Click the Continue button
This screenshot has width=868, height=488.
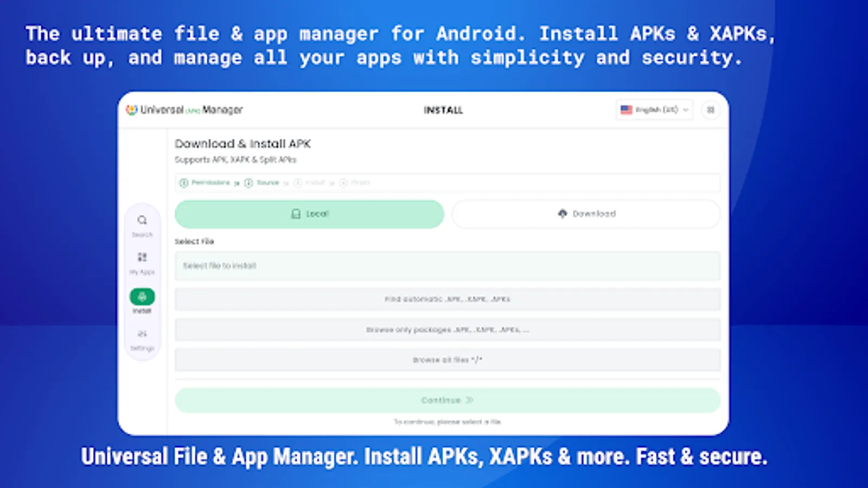tap(448, 400)
